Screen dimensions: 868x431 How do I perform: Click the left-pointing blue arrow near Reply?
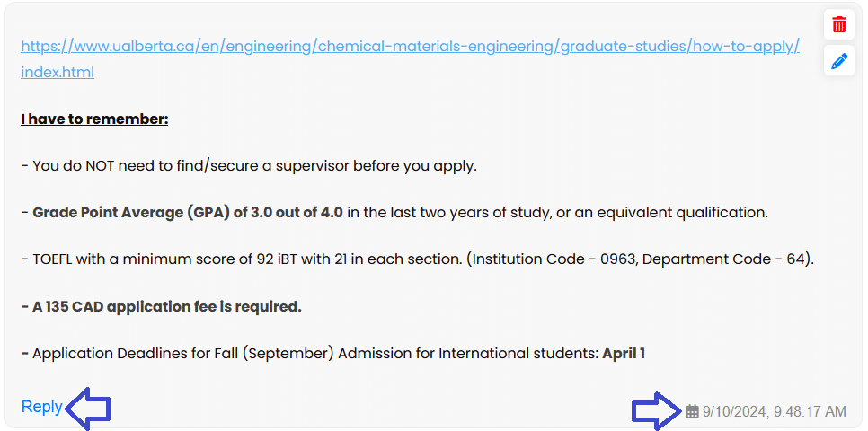point(89,409)
